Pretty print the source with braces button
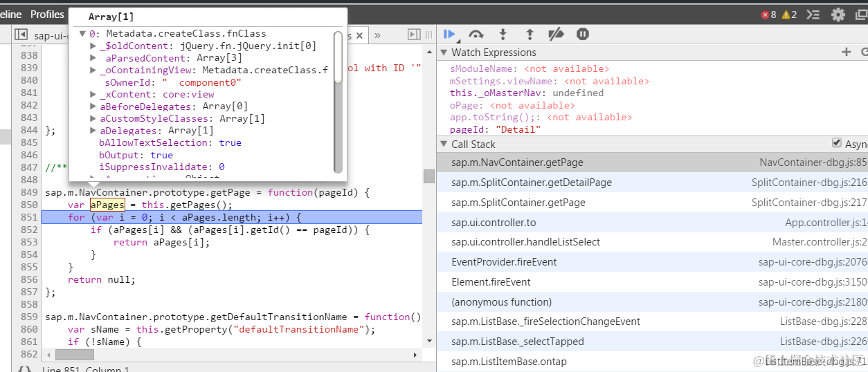 24,369
